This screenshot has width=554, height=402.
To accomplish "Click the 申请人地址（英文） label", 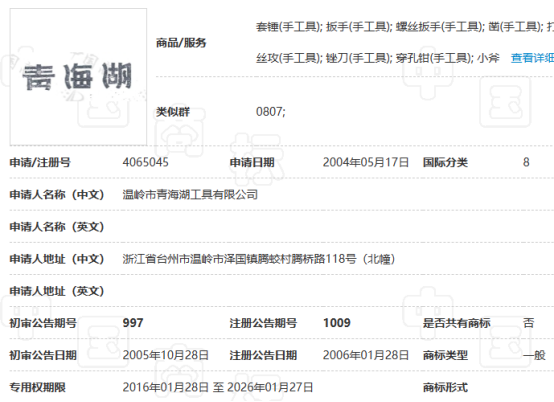I will [x=57, y=291].
